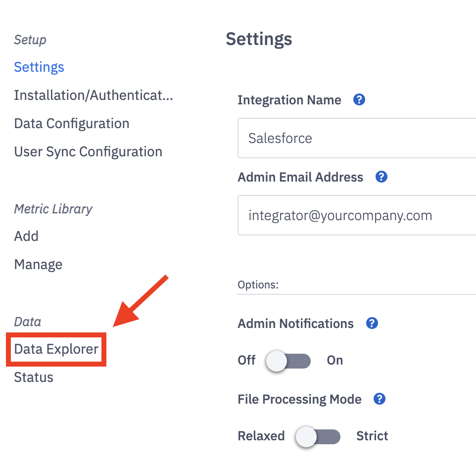The height and width of the screenshot is (467, 476).
Task: Click the Relaxed label for File Processing
Action: click(261, 436)
